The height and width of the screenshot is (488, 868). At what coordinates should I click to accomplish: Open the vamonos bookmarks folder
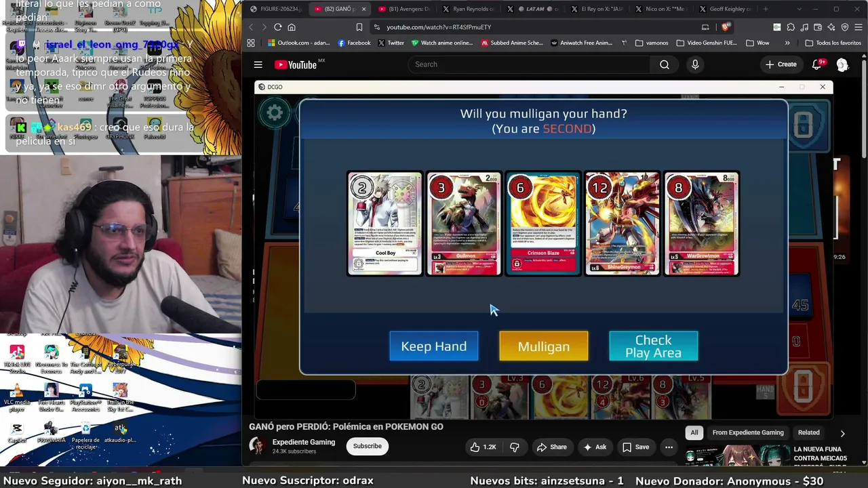(652, 43)
